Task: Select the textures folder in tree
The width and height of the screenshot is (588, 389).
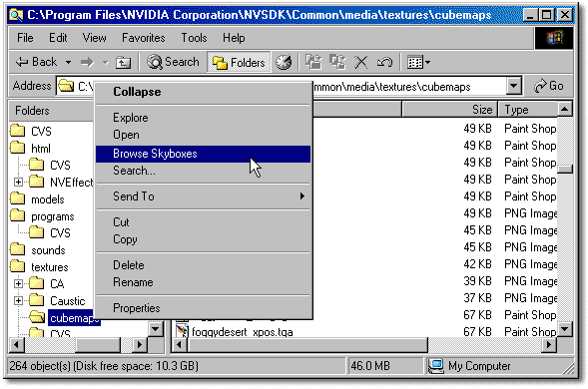Action: pyautogui.click(x=50, y=267)
